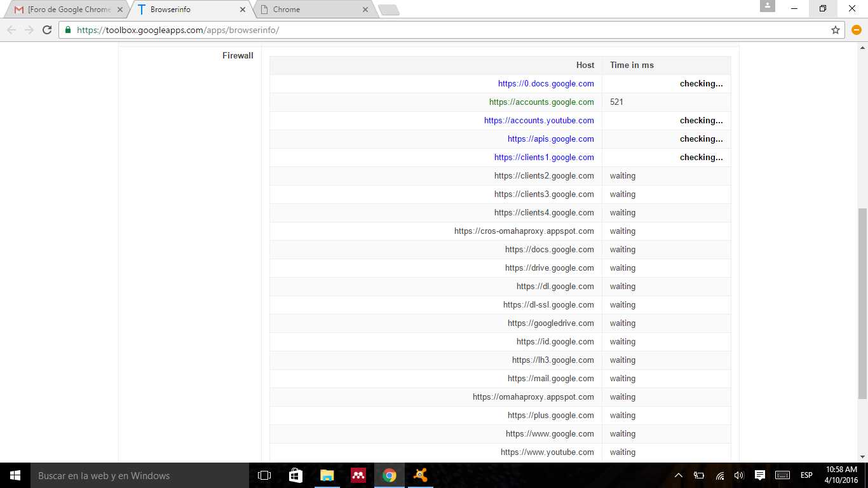Open the Windows Store taskbar icon
The image size is (868, 488).
(295, 475)
